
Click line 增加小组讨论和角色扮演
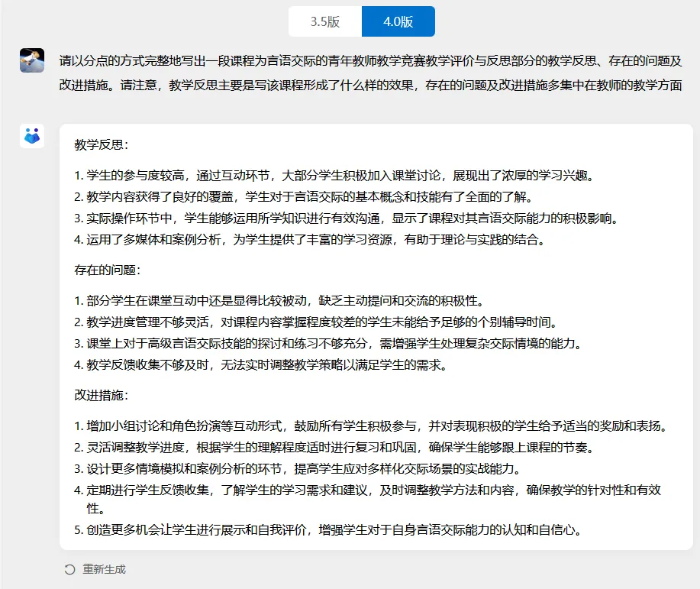(373, 426)
